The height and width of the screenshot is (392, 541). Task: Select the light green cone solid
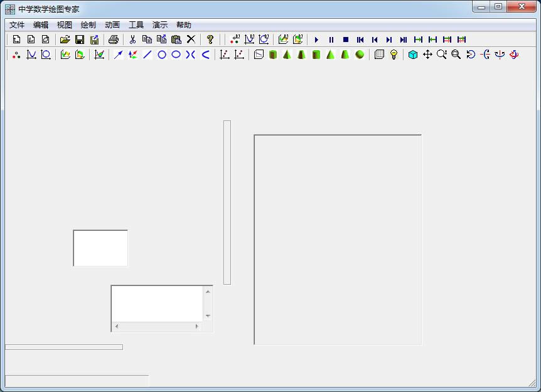331,55
